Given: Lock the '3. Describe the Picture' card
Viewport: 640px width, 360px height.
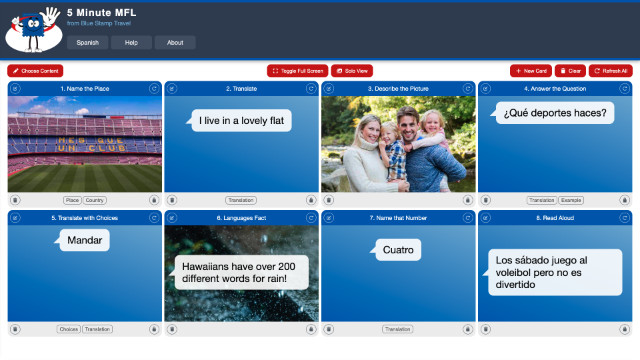Looking at the screenshot, I should pos(467,200).
